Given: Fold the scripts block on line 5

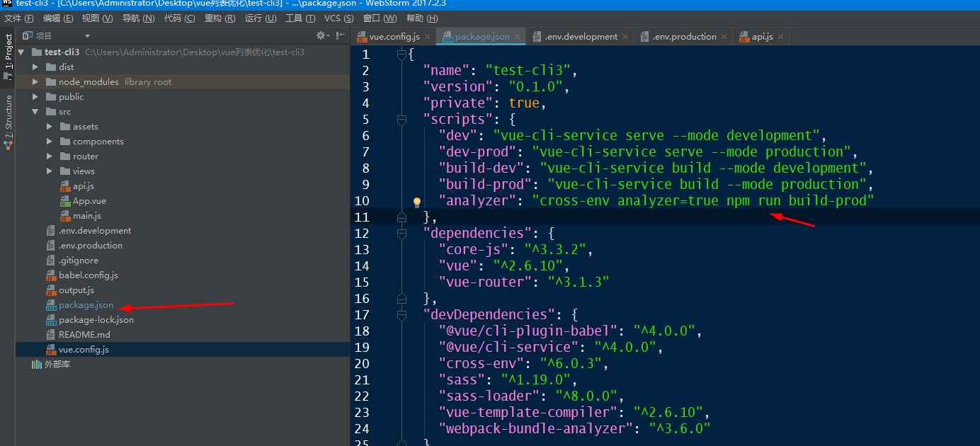Looking at the screenshot, I should click(401, 120).
